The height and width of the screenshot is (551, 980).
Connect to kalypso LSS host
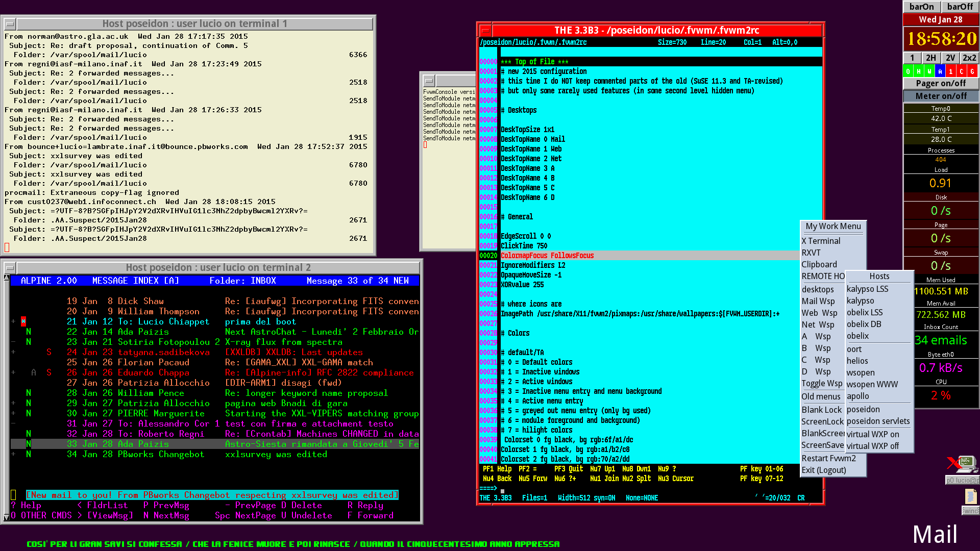(879, 289)
